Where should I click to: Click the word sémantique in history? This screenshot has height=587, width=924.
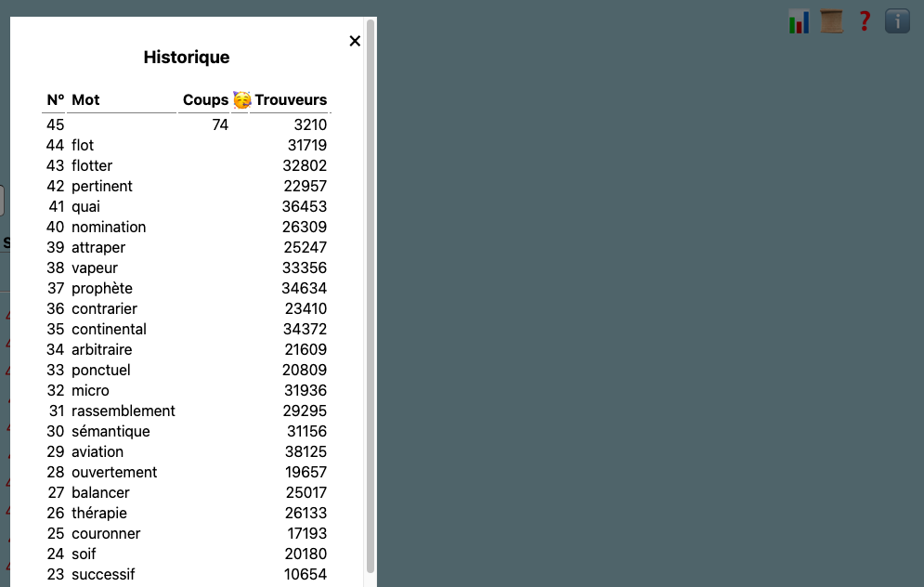point(111,431)
